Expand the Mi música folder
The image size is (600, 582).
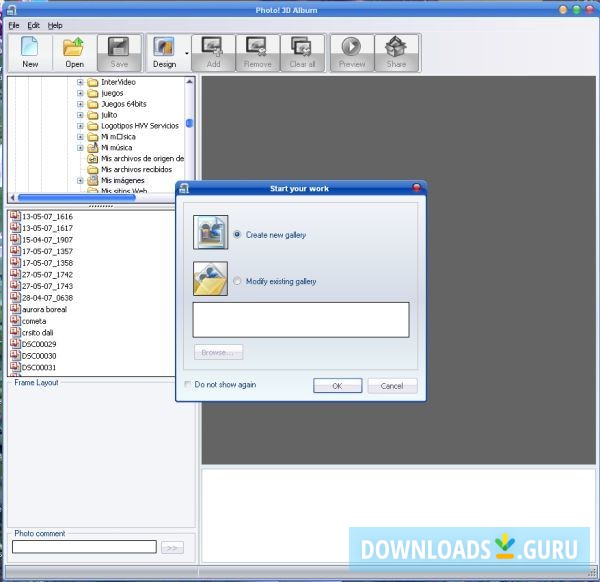(x=80, y=148)
